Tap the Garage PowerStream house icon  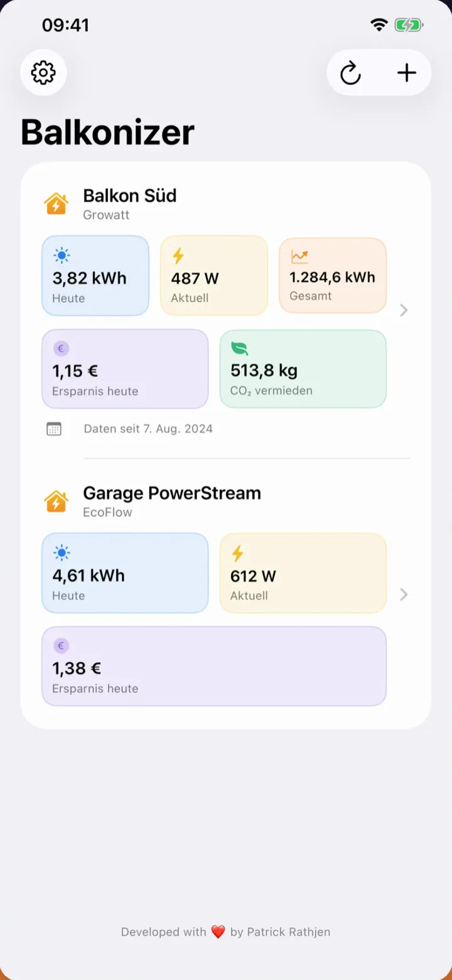coord(56,501)
